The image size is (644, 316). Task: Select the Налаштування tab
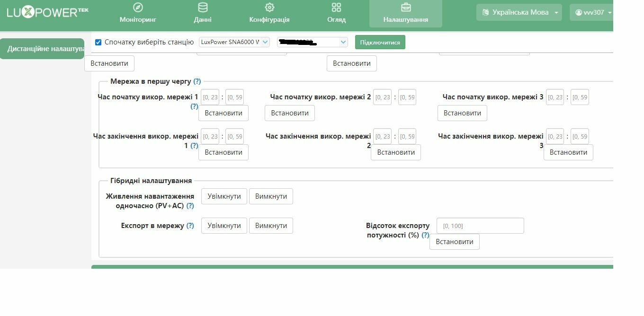(406, 14)
